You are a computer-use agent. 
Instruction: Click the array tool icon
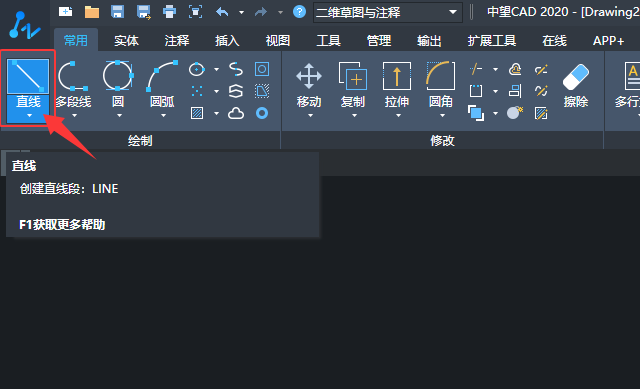coord(476,91)
